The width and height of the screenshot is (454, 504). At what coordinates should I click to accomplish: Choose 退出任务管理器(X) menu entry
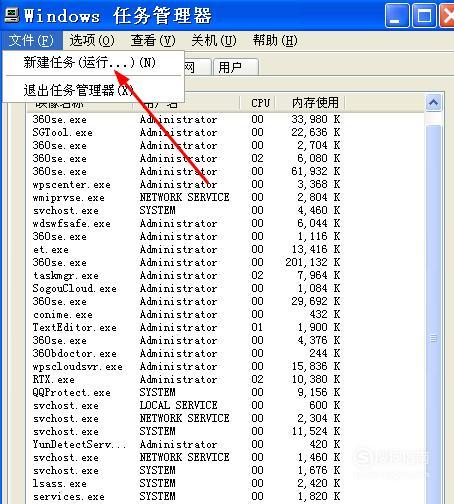coord(93,90)
